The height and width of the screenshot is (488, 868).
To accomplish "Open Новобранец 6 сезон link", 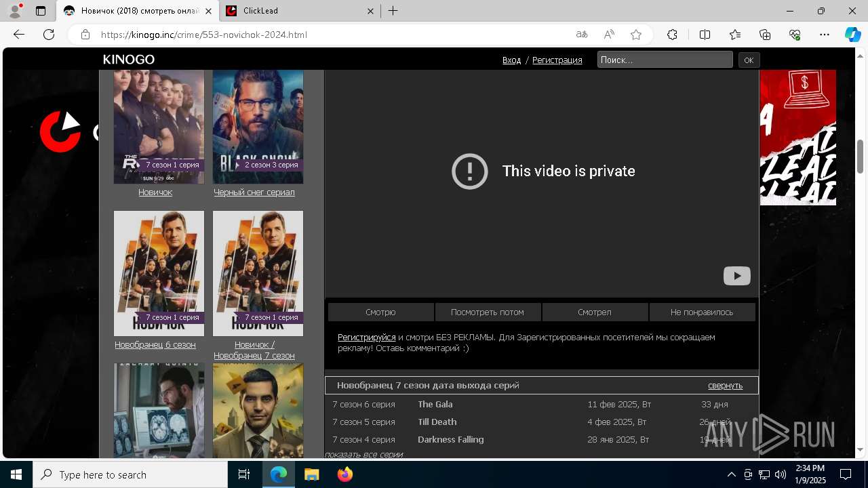I will pos(155,344).
